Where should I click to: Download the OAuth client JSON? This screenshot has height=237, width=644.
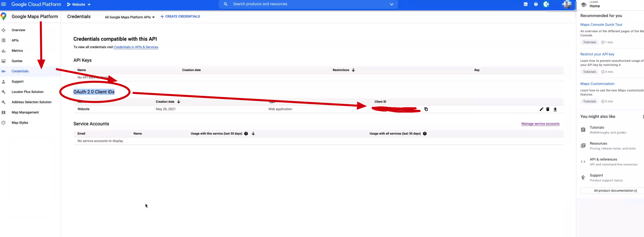pos(555,109)
